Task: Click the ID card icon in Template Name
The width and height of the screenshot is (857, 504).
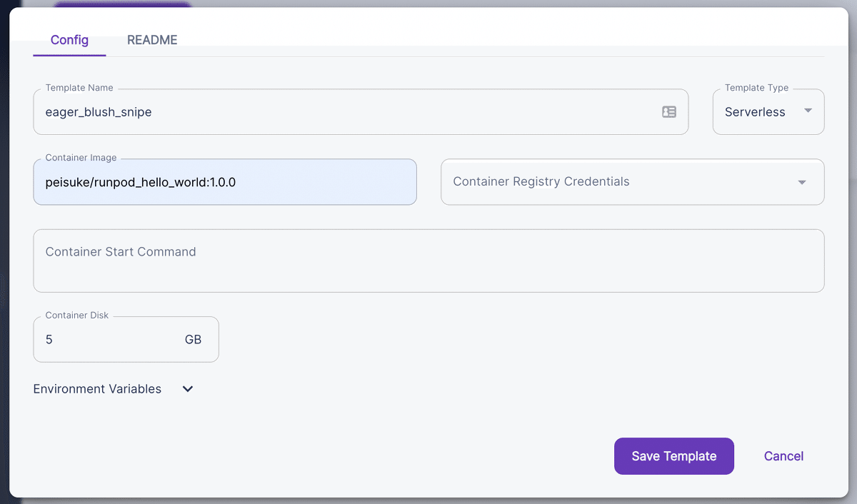Action: (x=669, y=112)
